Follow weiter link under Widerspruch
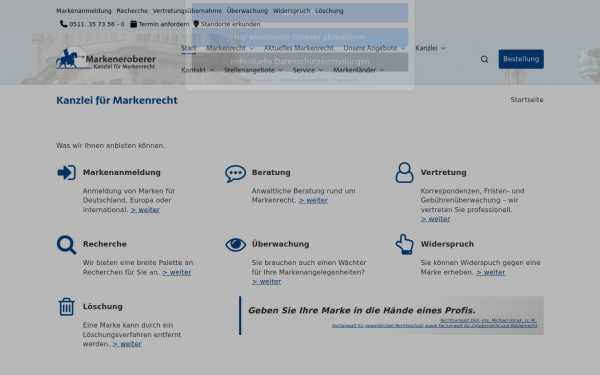Viewport: 600px width, 375px height. coord(491,272)
